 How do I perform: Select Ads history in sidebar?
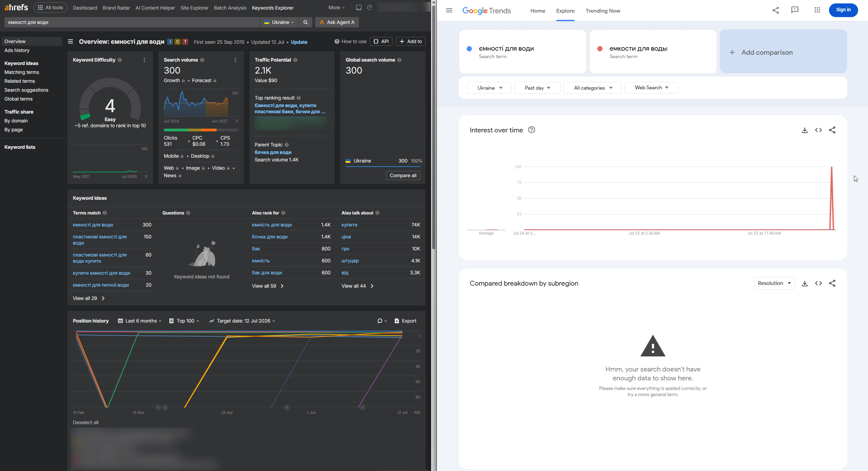pyautogui.click(x=17, y=50)
